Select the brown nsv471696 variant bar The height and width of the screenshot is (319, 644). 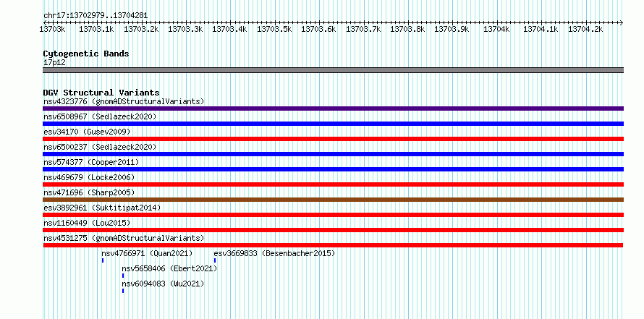333,200
